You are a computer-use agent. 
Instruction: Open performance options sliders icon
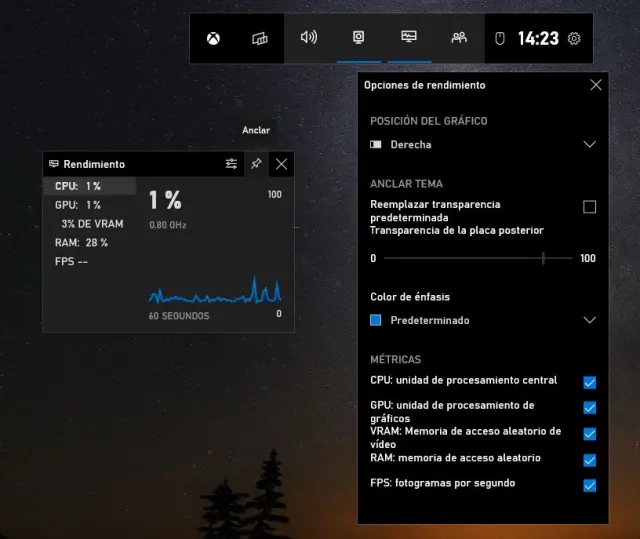(232, 164)
